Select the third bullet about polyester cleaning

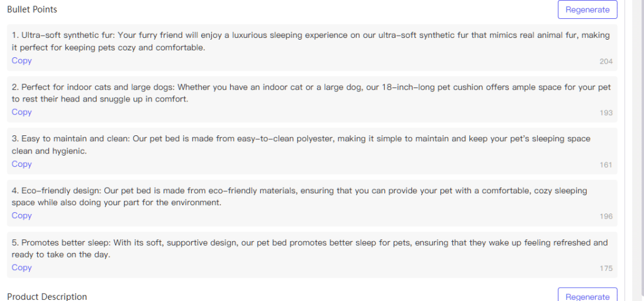tap(301, 145)
